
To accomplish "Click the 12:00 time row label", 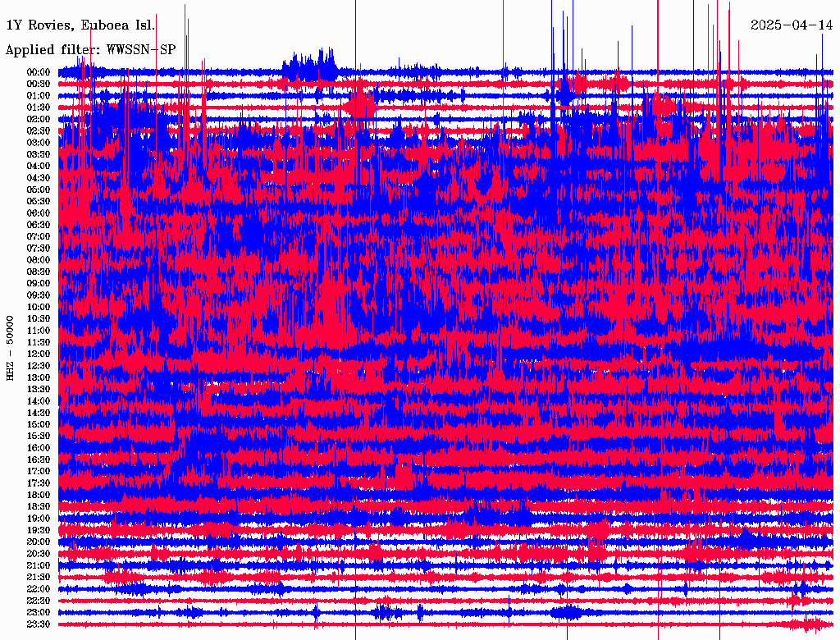I will pos(39,354).
